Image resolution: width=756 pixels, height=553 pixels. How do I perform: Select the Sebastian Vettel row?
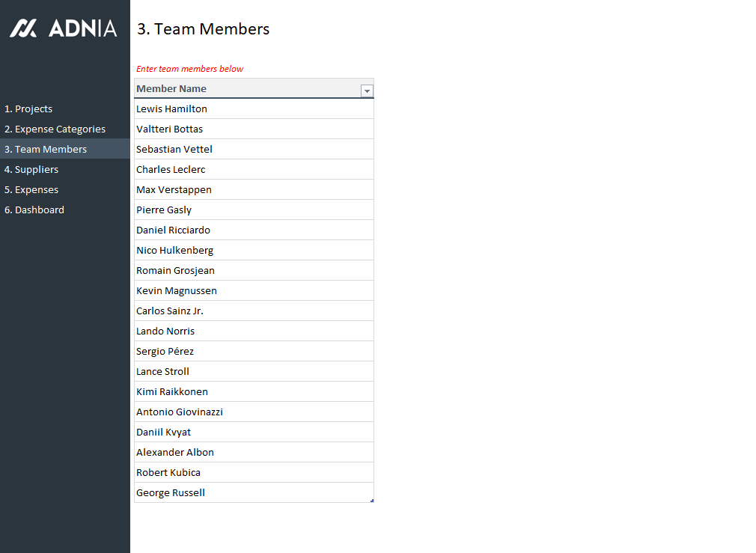[x=174, y=150]
